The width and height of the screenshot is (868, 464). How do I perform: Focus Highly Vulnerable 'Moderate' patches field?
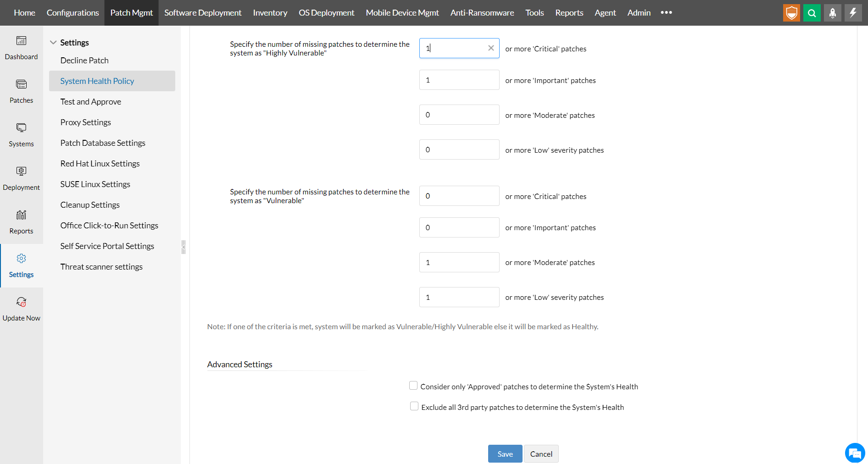459,115
